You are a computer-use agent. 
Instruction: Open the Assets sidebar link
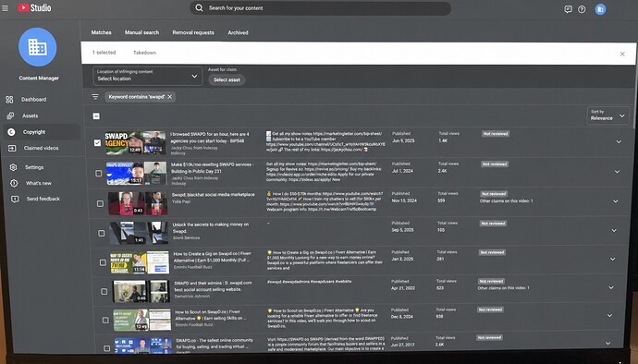tap(31, 115)
